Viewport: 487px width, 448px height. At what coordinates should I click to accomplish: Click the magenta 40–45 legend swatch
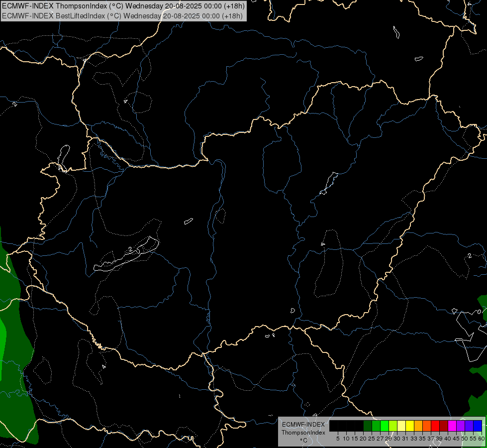[452, 426]
